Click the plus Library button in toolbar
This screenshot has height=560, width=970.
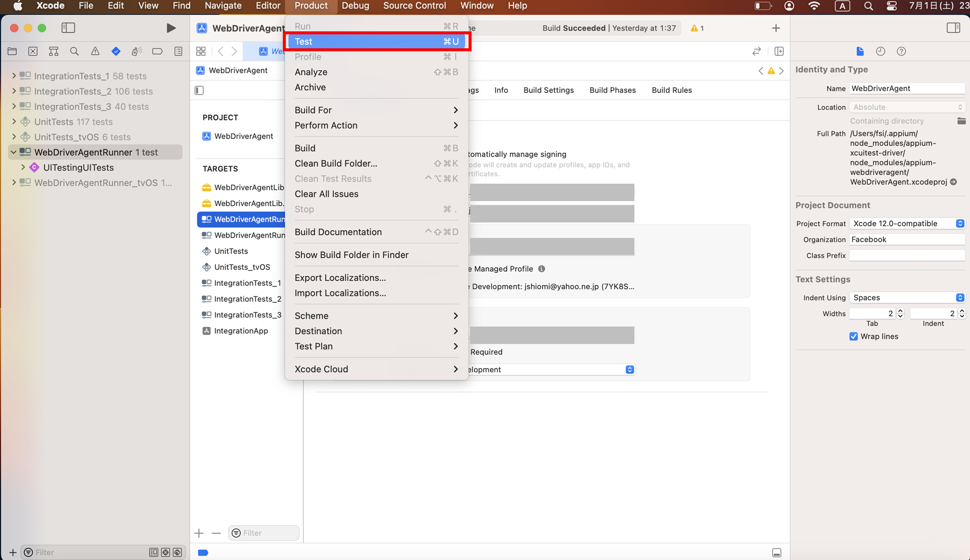pyautogui.click(x=776, y=28)
